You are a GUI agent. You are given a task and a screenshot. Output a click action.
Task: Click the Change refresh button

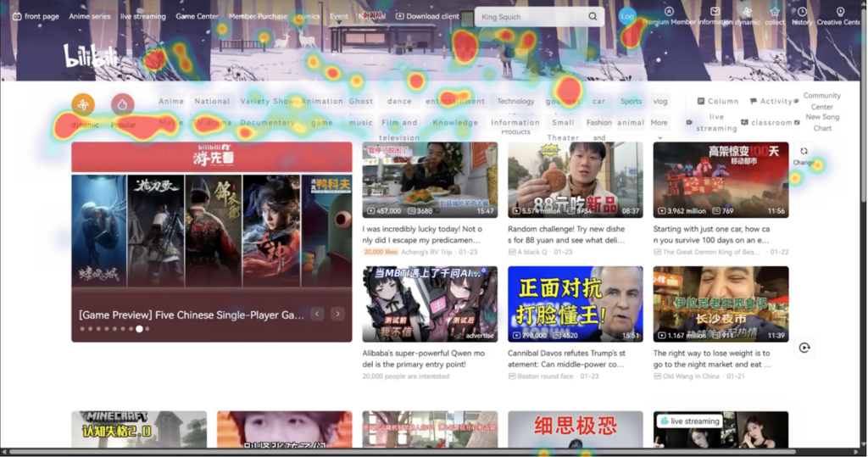[804, 152]
